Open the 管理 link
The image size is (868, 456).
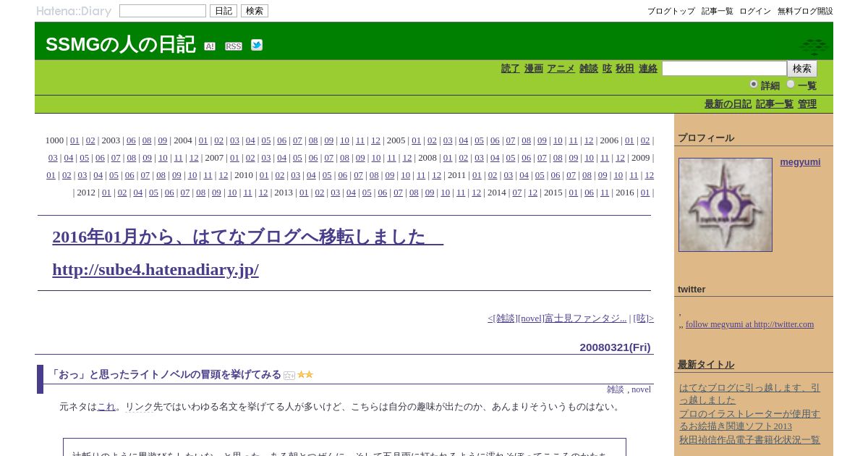coord(807,104)
